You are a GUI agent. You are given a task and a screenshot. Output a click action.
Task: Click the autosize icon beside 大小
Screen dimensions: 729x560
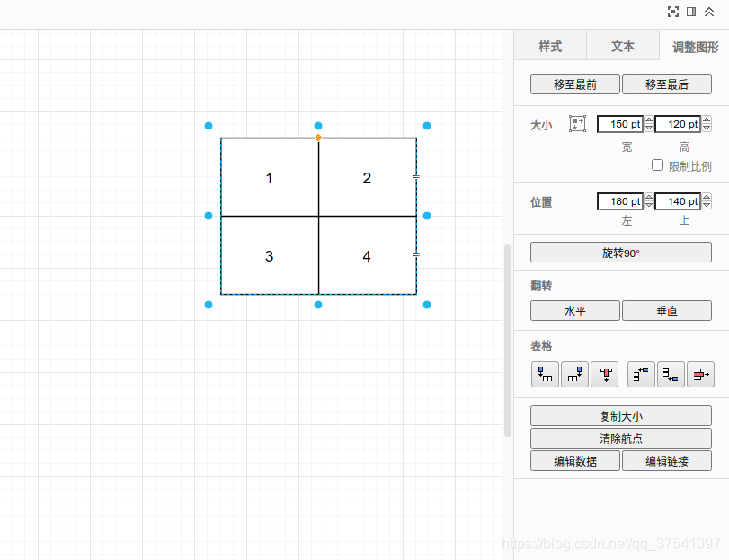tap(577, 124)
